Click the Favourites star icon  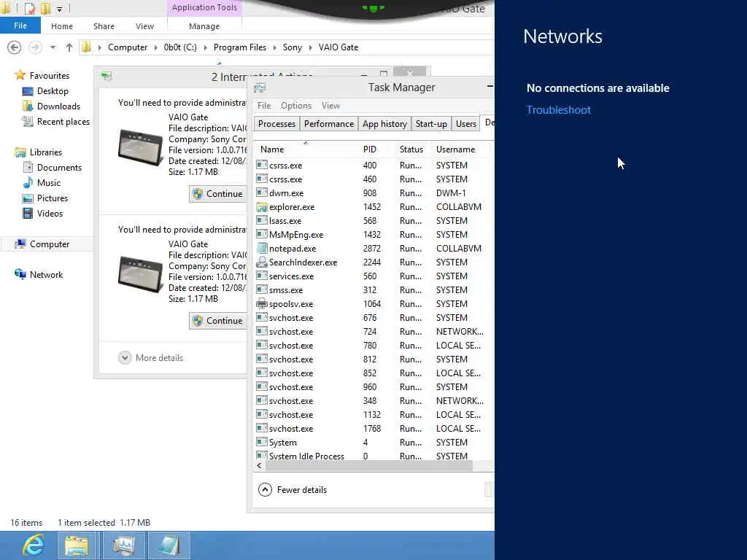pos(20,75)
